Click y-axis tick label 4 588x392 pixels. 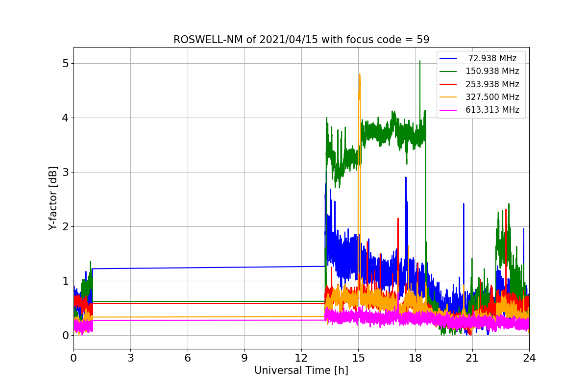coord(65,118)
